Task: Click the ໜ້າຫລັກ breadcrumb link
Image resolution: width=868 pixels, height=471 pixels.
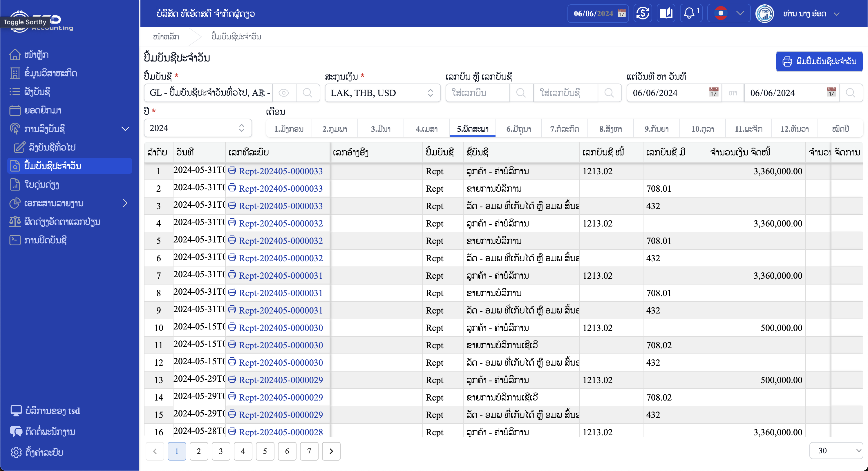Action: tap(166, 36)
